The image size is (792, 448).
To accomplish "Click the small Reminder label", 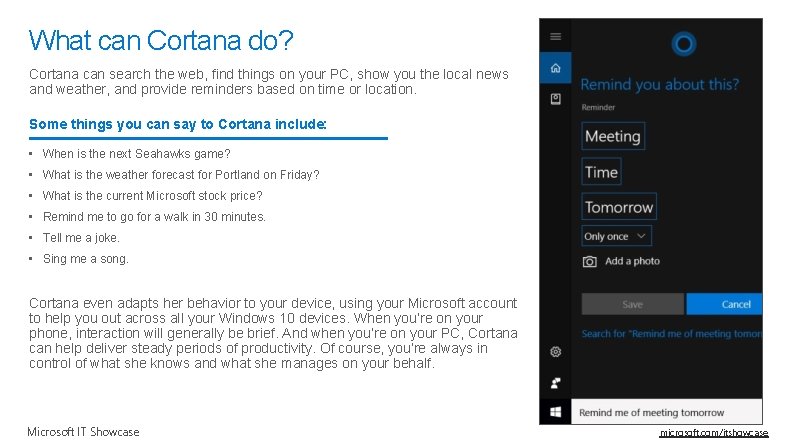I will 598,107.
